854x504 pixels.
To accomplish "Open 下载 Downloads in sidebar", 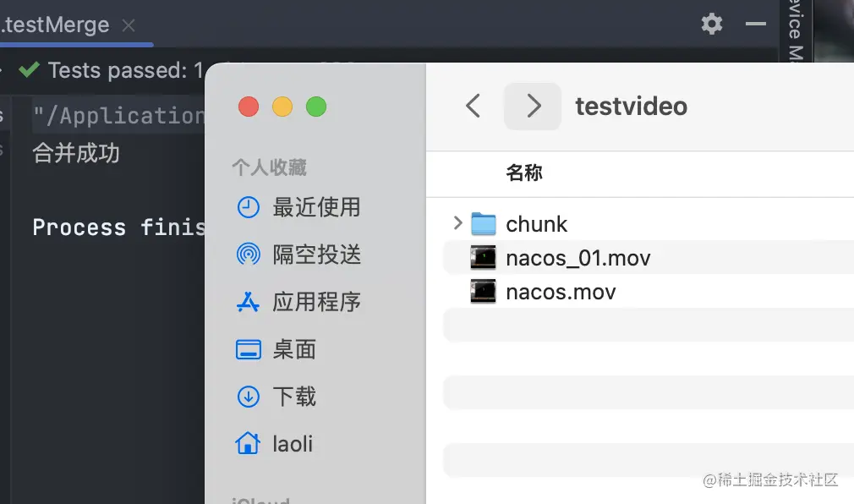I will pos(293,397).
